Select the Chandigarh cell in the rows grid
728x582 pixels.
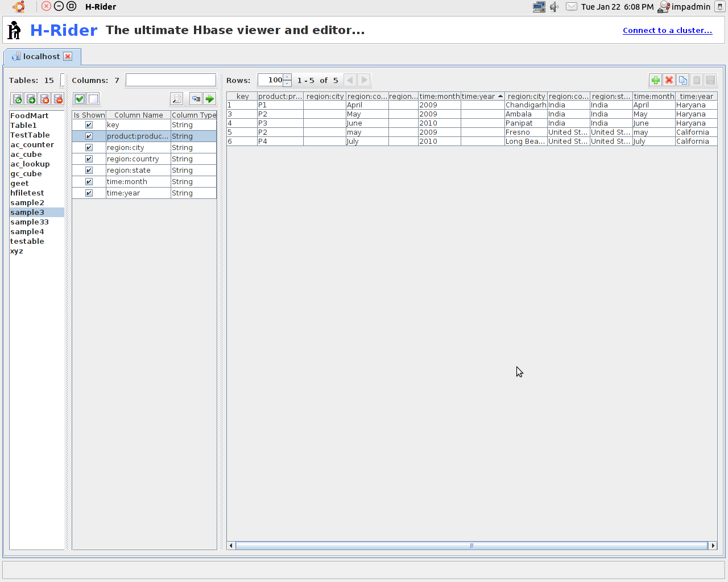click(526, 105)
